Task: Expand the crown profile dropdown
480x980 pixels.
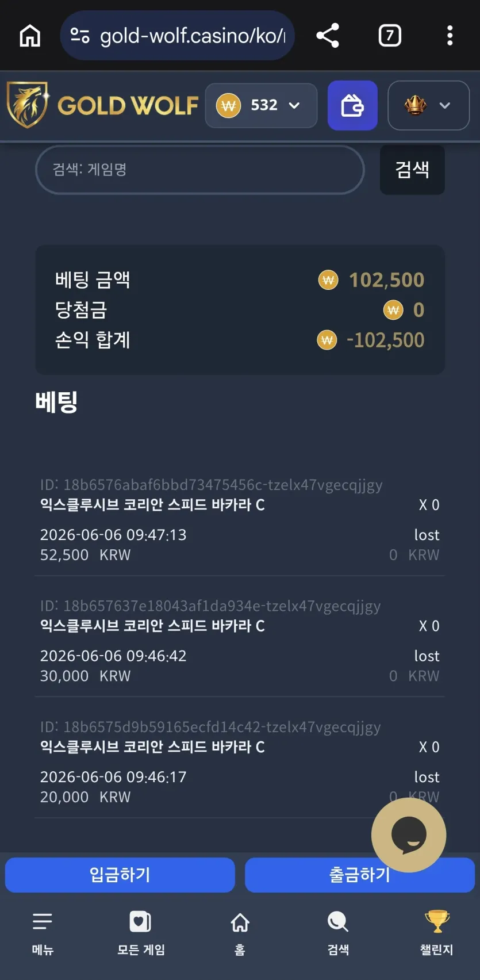Action: point(428,105)
